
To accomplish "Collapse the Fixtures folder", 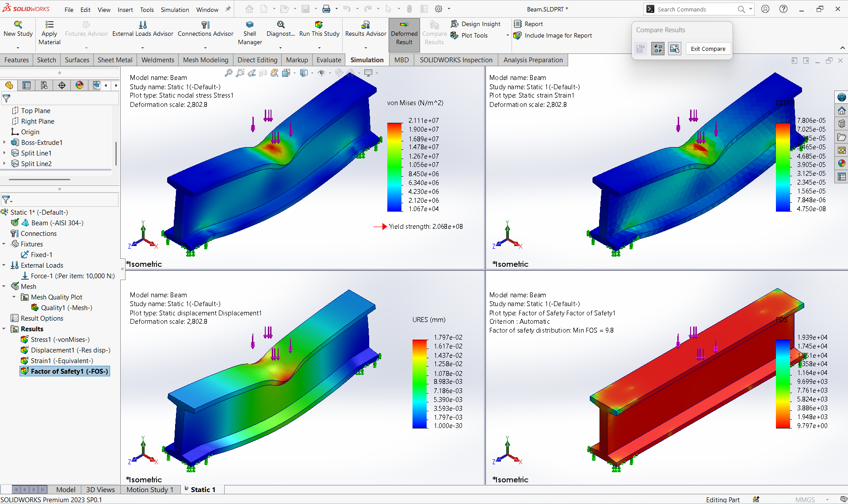I will pos(4,244).
